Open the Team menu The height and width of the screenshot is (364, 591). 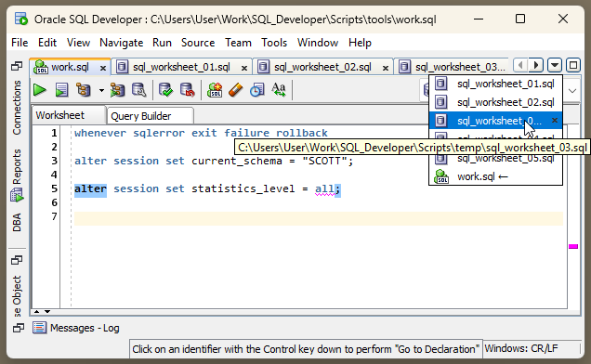click(x=238, y=43)
